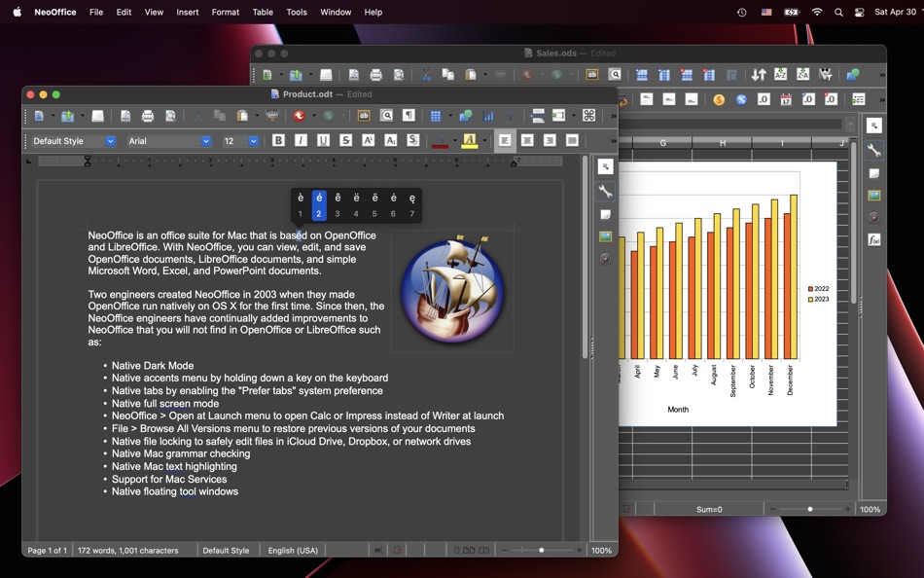
Task: Toggle Center paragraph alignment
Action: click(527, 140)
